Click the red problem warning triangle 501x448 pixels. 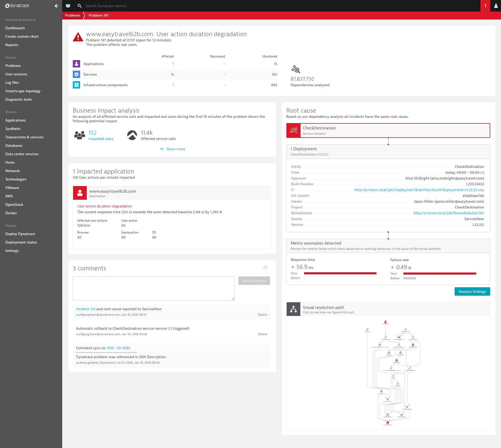(x=78, y=37)
